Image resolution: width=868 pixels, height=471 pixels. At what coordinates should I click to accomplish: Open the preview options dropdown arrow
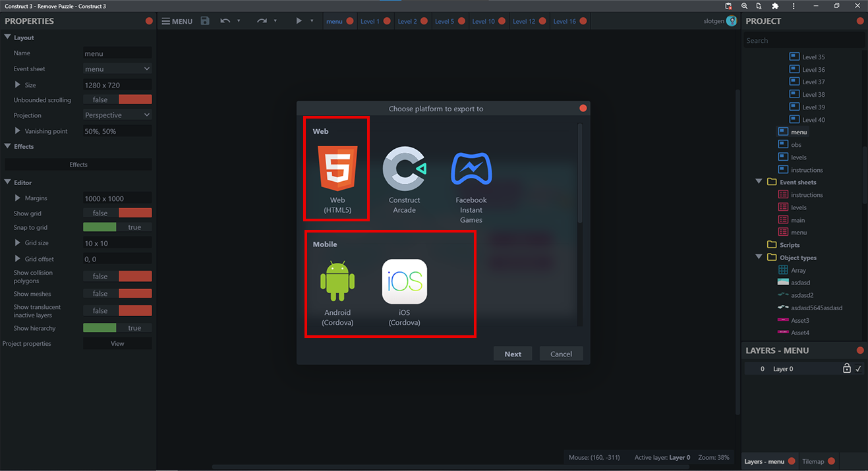(x=312, y=21)
